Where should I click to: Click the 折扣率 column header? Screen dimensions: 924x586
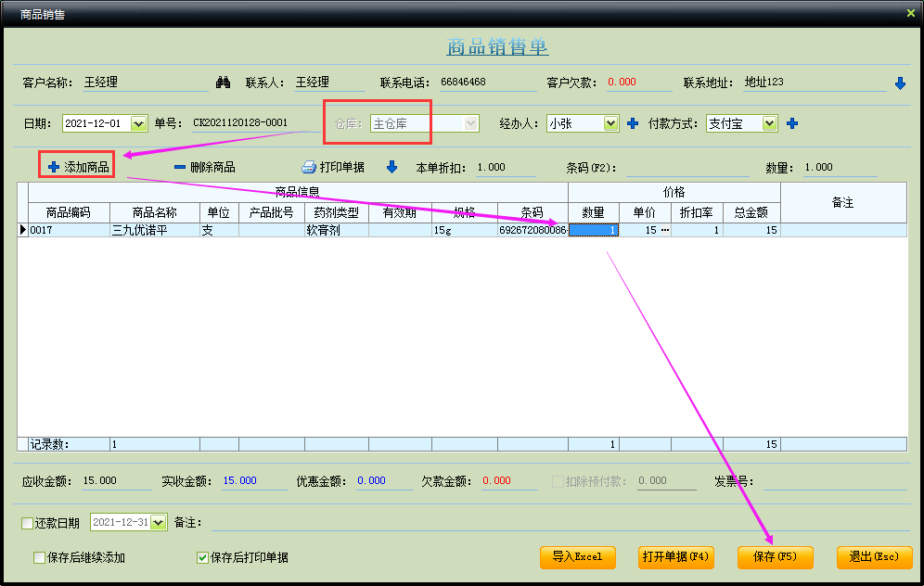(697, 212)
